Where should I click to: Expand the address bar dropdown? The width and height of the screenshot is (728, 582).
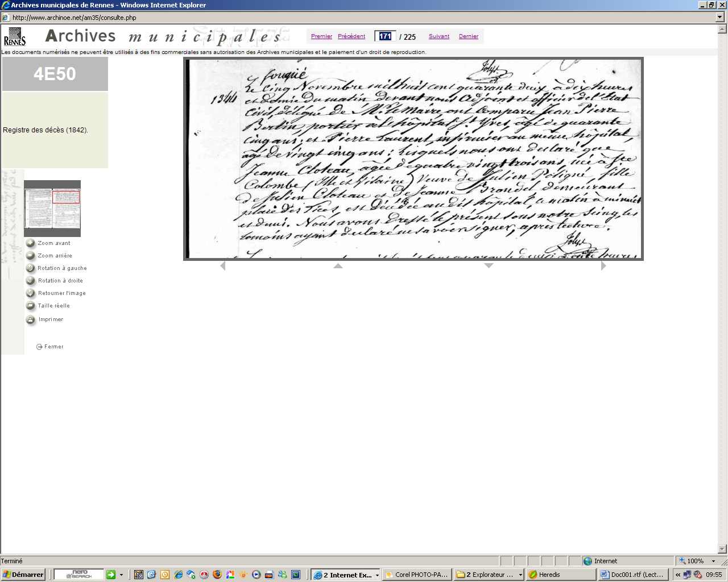[720, 18]
